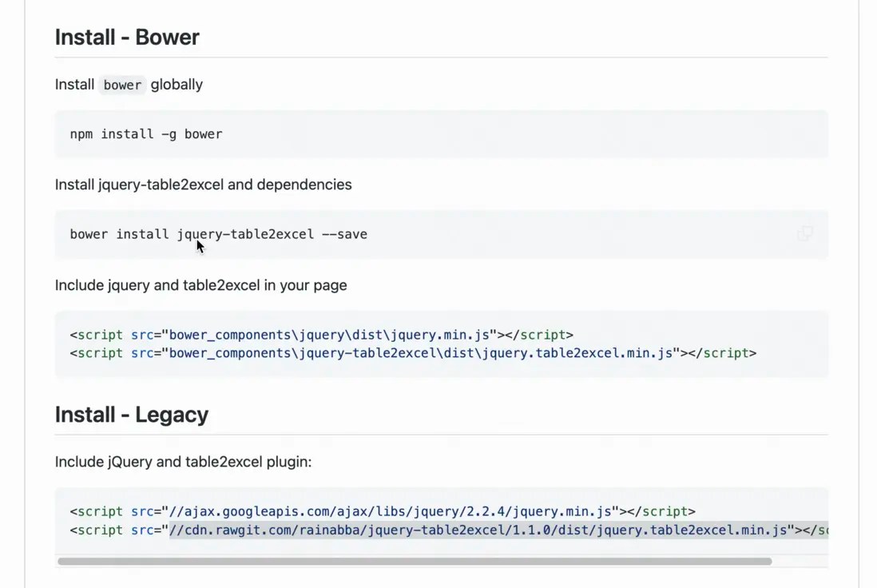Screen dimensions: 877x588
Task: Click the 'Install jquery-table2excel and dependencies' text
Action: point(203,184)
